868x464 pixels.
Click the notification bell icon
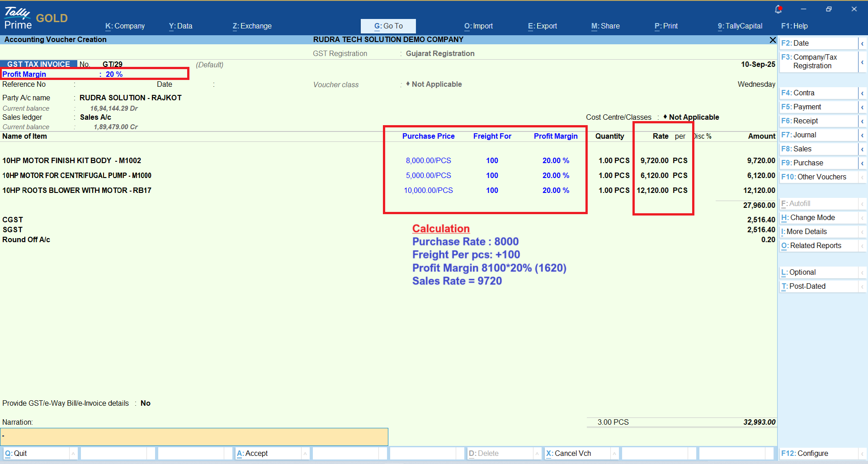778,9
